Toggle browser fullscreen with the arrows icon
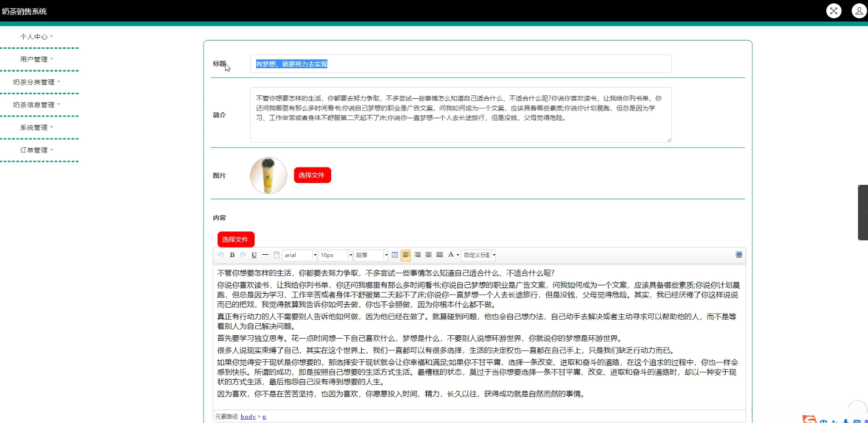The width and height of the screenshot is (868, 423). 834,11
